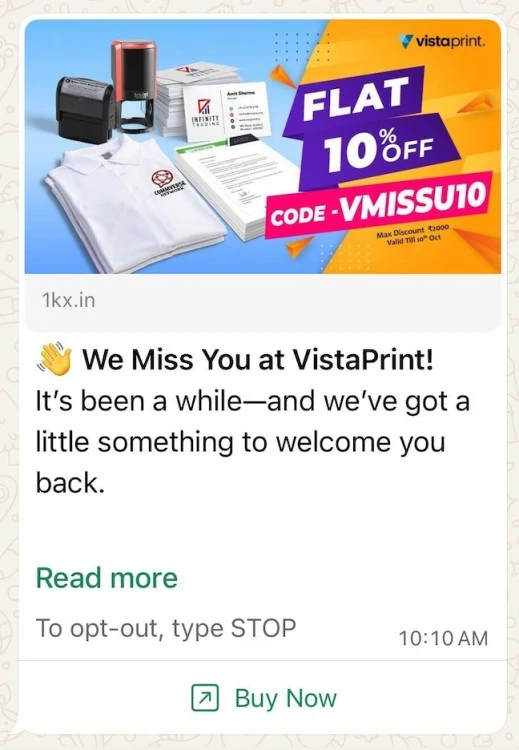Click the opt-out STOP footer text
This screenshot has height=750, width=519.
(x=166, y=628)
